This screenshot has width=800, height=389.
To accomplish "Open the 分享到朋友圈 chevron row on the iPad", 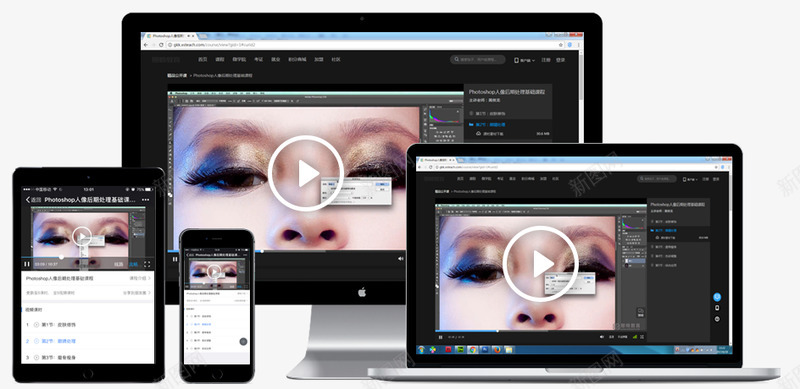I will pyautogui.click(x=137, y=293).
